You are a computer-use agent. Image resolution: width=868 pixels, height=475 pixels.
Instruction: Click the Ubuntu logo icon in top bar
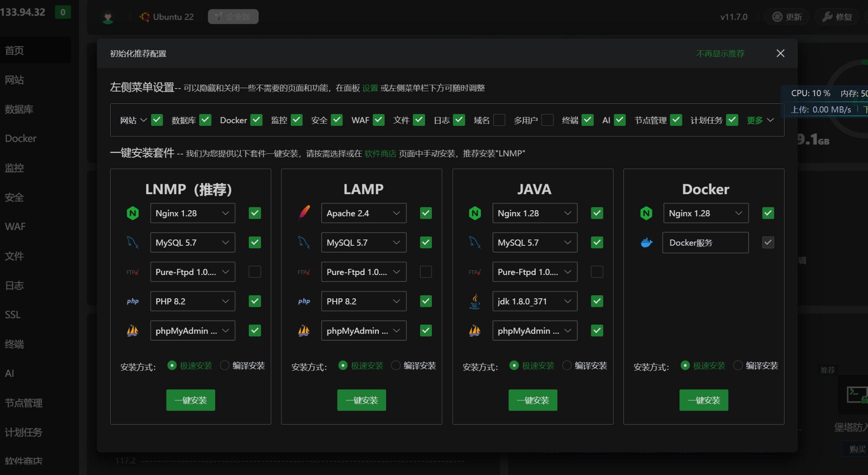click(x=145, y=17)
